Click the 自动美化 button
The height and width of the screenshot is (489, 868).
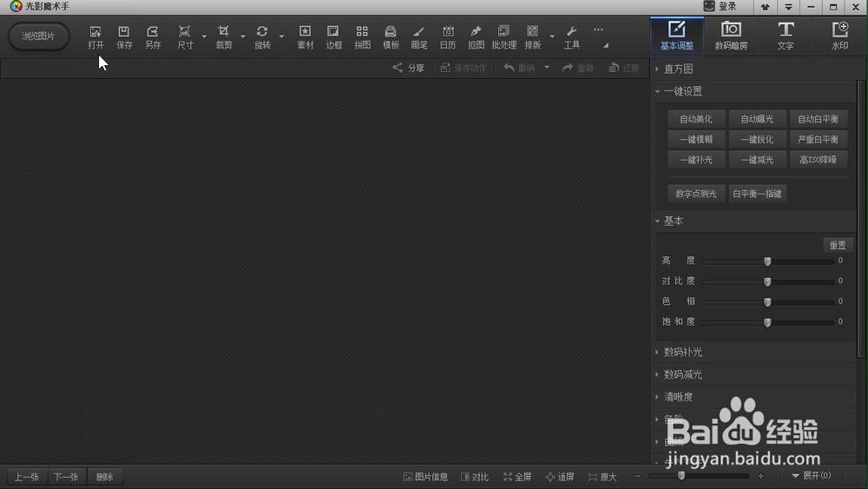pos(696,119)
